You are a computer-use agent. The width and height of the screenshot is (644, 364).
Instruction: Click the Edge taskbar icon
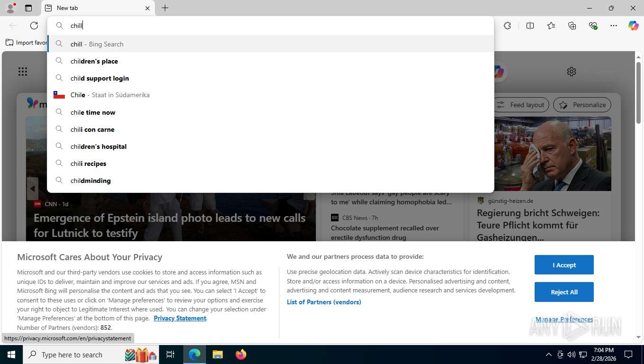[195, 355]
